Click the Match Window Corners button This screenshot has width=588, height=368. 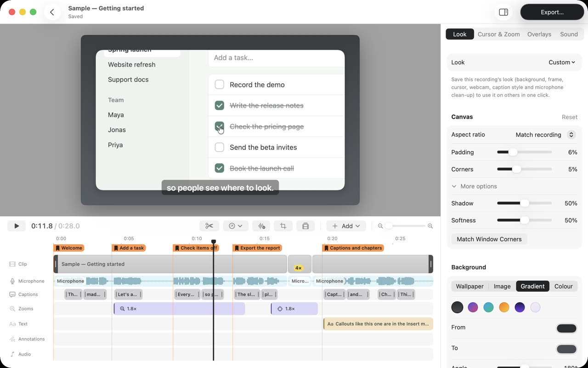pyautogui.click(x=489, y=239)
